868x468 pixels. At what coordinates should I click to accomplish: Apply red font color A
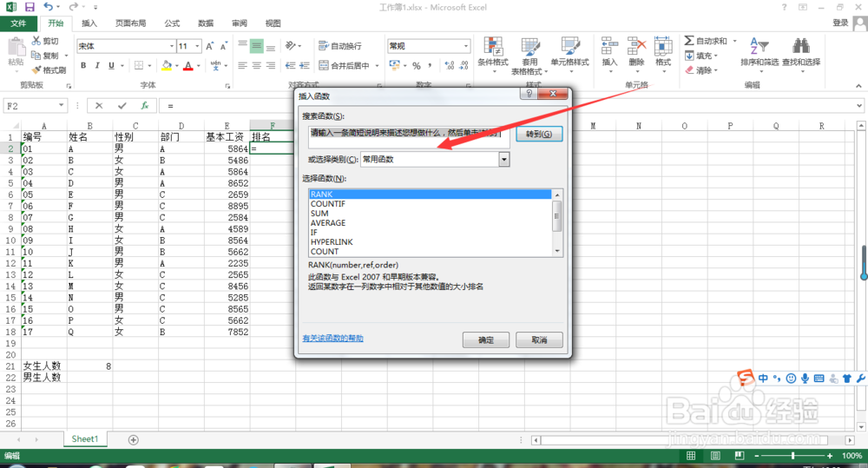pos(188,65)
